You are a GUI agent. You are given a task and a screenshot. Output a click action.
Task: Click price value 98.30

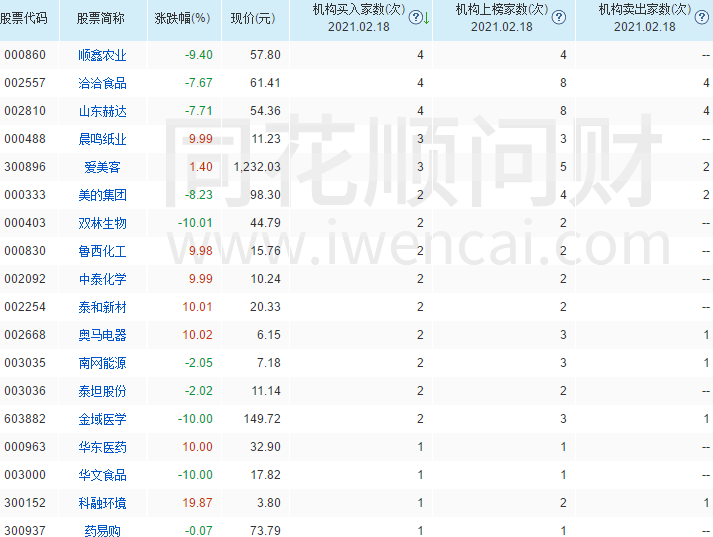point(265,195)
